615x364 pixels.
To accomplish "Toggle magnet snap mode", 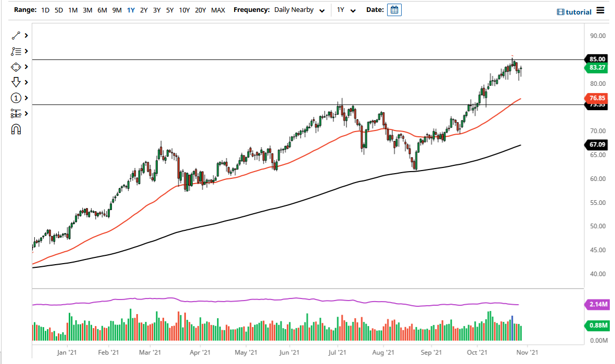I will pos(16,129).
